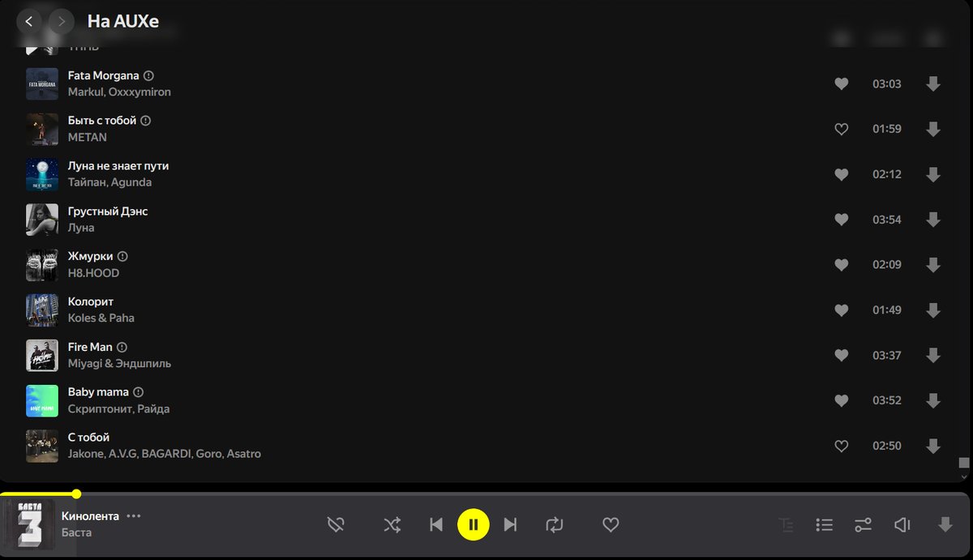This screenshot has height=560, width=973.
Task: Select the track title Луна не знает пути
Action: 118,165
